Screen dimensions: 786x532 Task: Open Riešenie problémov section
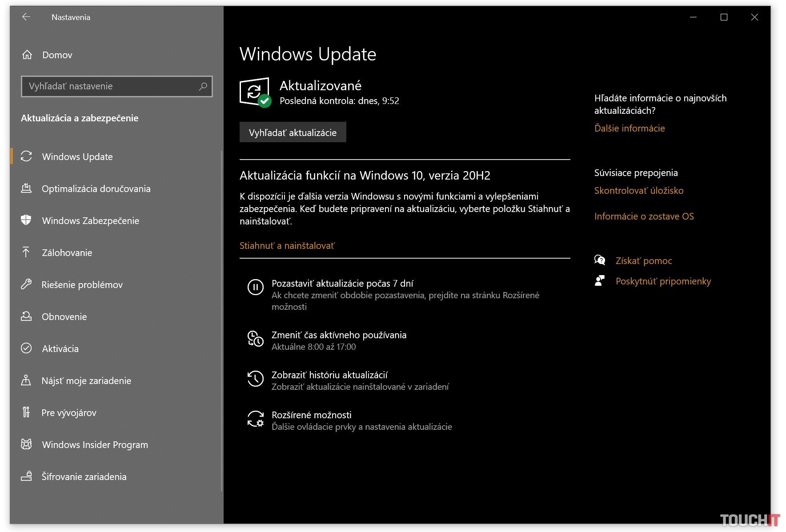(82, 285)
